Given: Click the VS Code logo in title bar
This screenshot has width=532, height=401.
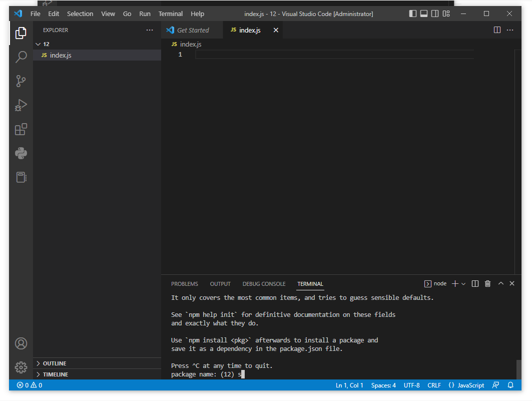Looking at the screenshot, I should pyautogui.click(x=18, y=14).
